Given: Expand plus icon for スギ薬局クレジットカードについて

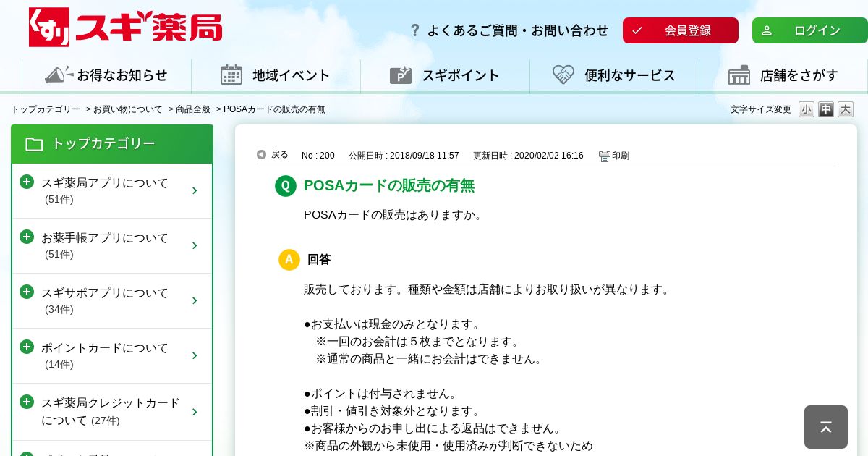Looking at the screenshot, I should (27, 402).
